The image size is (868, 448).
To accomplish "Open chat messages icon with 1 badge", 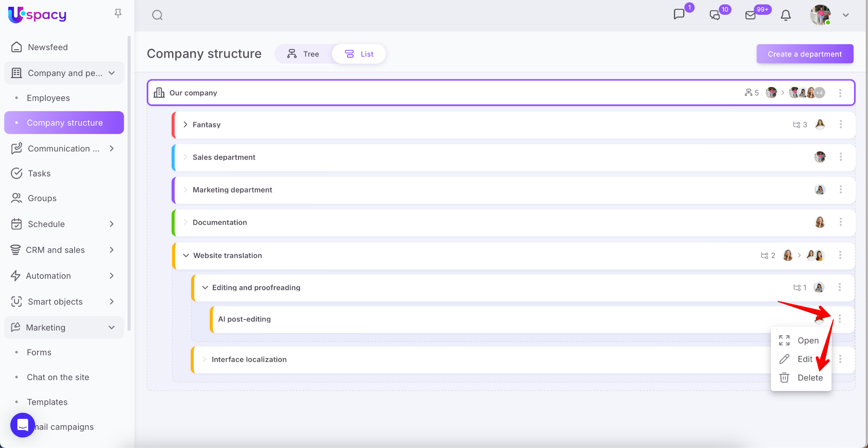I will click(679, 14).
